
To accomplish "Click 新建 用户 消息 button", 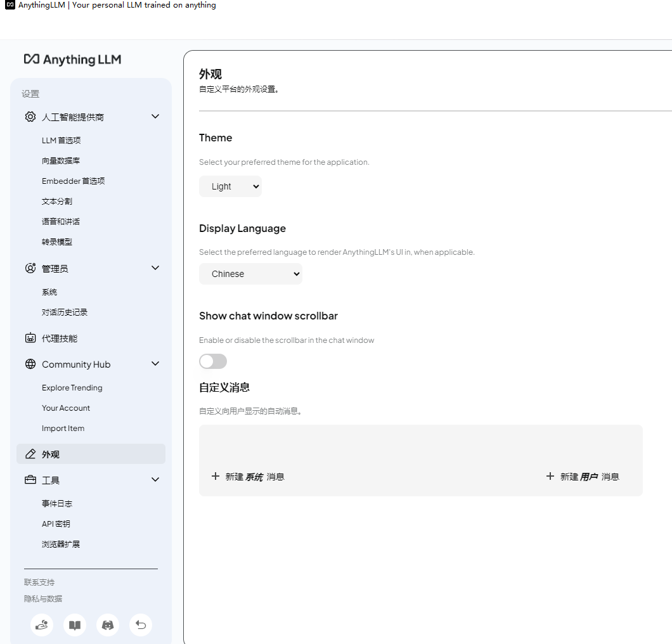I will coord(583,477).
